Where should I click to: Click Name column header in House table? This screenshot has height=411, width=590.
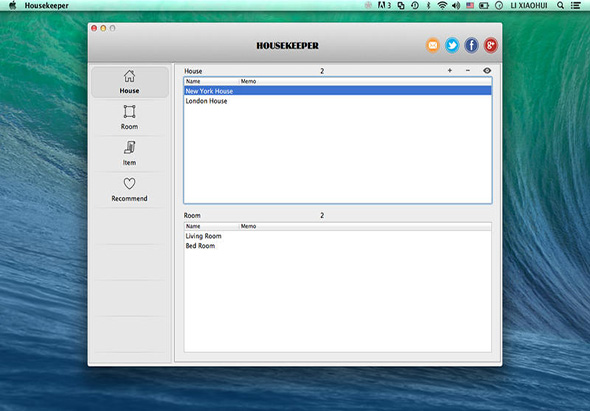pos(212,81)
